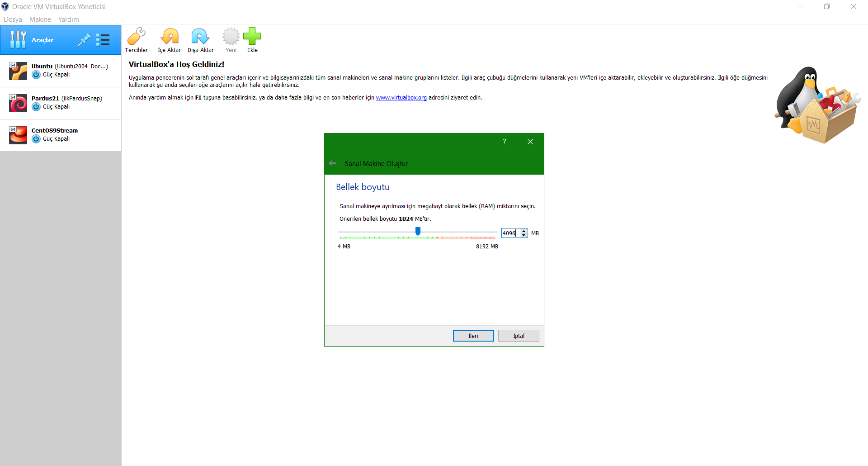Click the Ubuntu (Ubuntu2004_Doc...) name text
Image resolution: width=868 pixels, height=466 pixels.
tap(70, 67)
